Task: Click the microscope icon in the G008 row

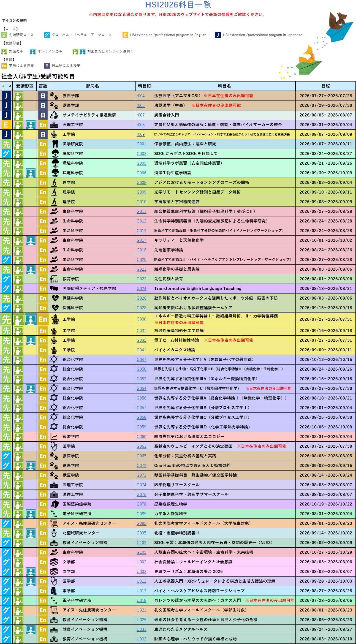Action: (x=54, y=182)
